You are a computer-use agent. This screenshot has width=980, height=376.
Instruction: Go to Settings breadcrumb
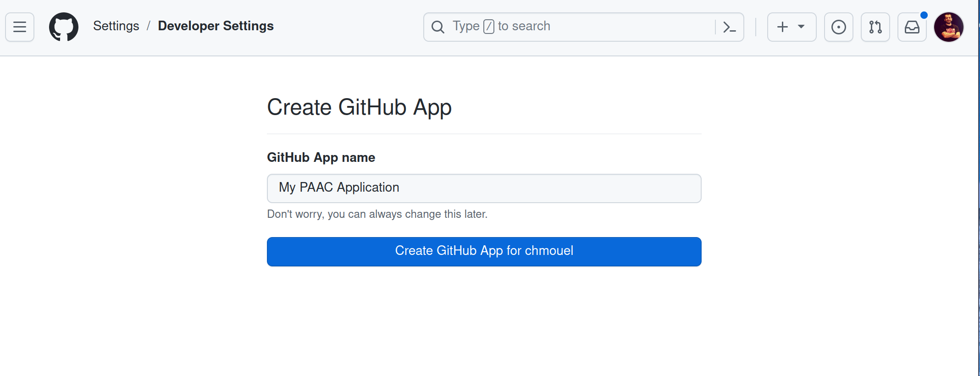[116, 26]
